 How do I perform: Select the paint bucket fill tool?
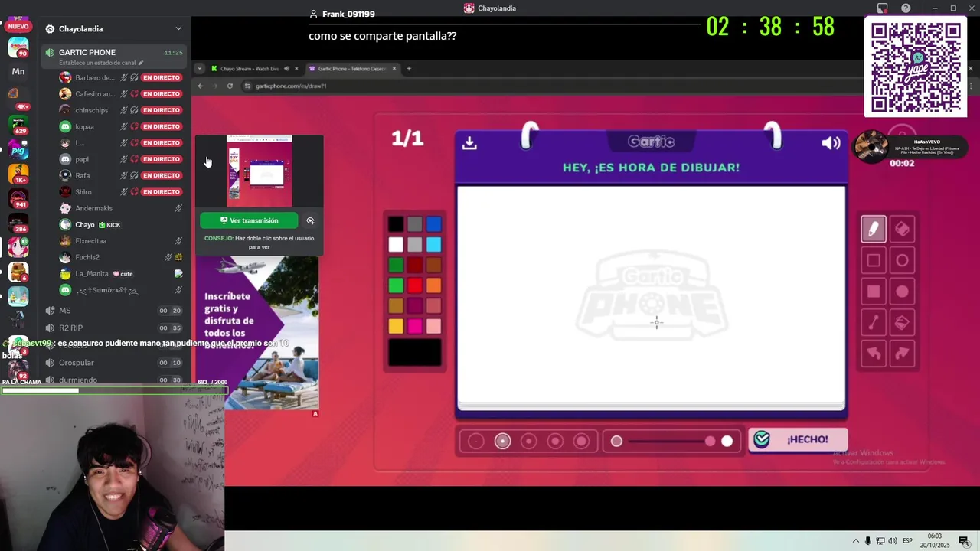[x=902, y=323]
